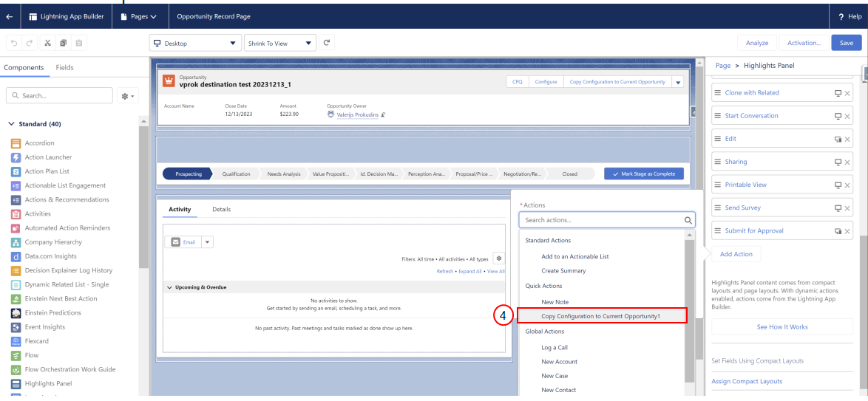Click the refresh canvas icon
Viewport: 868px width, 401px height.
point(327,43)
